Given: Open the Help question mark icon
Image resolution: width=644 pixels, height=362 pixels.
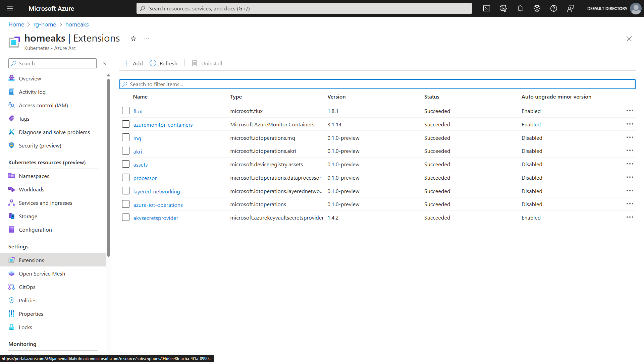Looking at the screenshot, I should 554,8.
